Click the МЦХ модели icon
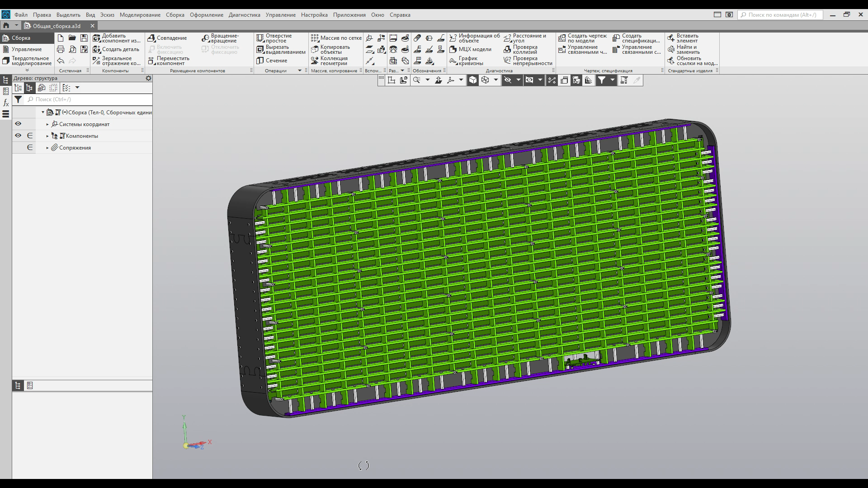This screenshot has height=488, width=868. [x=453, y=49]
